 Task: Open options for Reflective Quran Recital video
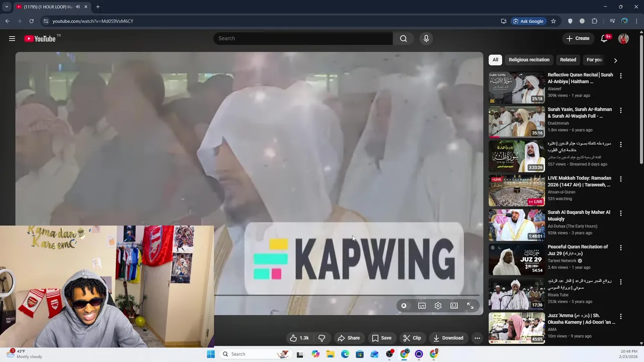coord(621,75)
